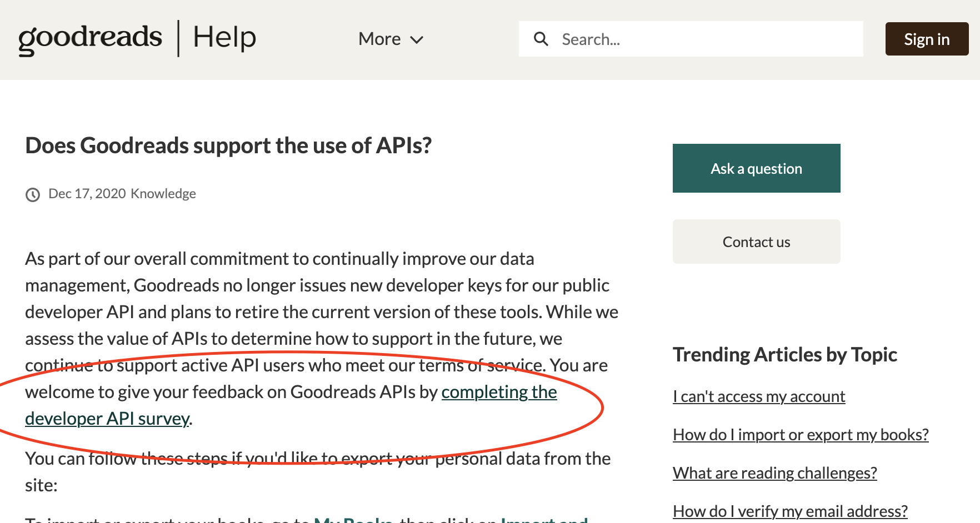Click the Import and link text
980x523 pixels.
(544, 519)
